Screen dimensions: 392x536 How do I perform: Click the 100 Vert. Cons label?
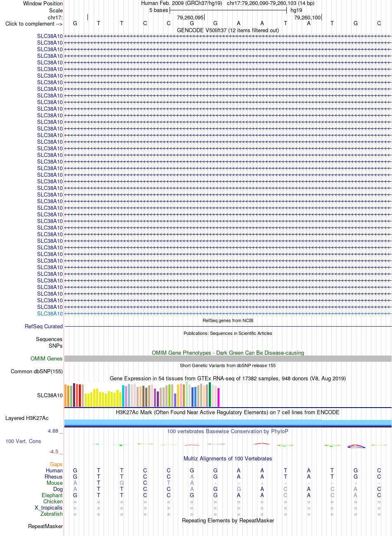pos(23,441)
